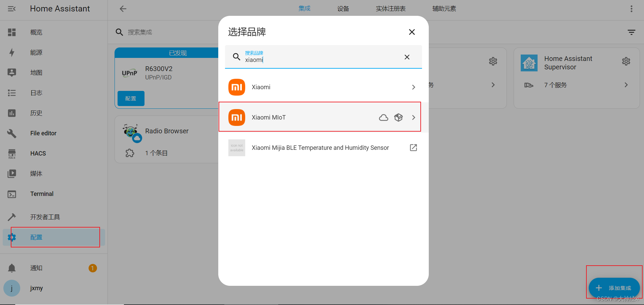
Task: Collapse the sidebar with the menu icon
Action: click(x=12, y=9)
